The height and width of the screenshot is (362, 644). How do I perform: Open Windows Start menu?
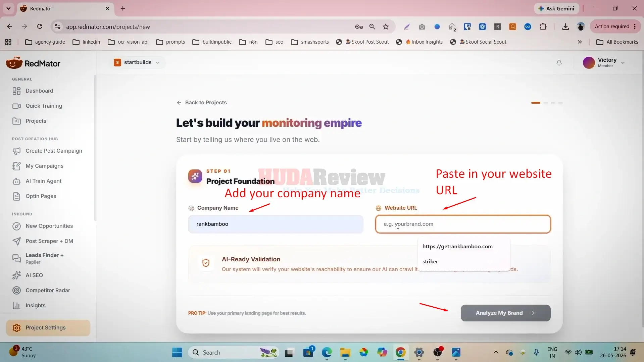[x=177, y=352]
